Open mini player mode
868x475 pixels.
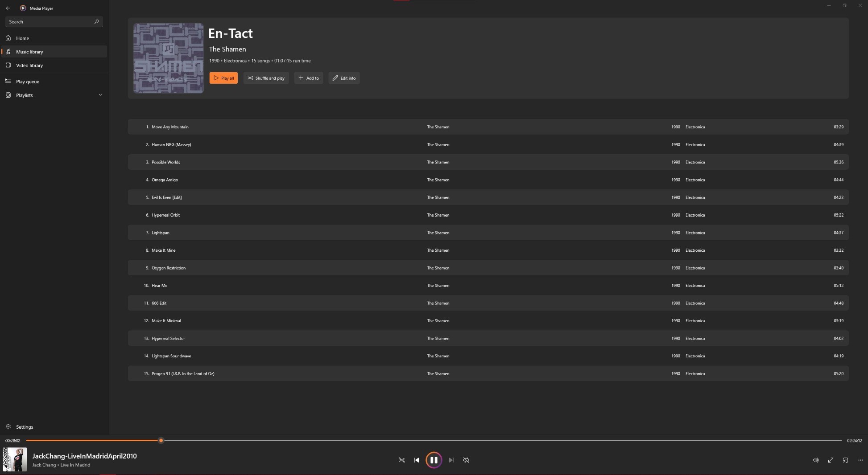(845, 460)
